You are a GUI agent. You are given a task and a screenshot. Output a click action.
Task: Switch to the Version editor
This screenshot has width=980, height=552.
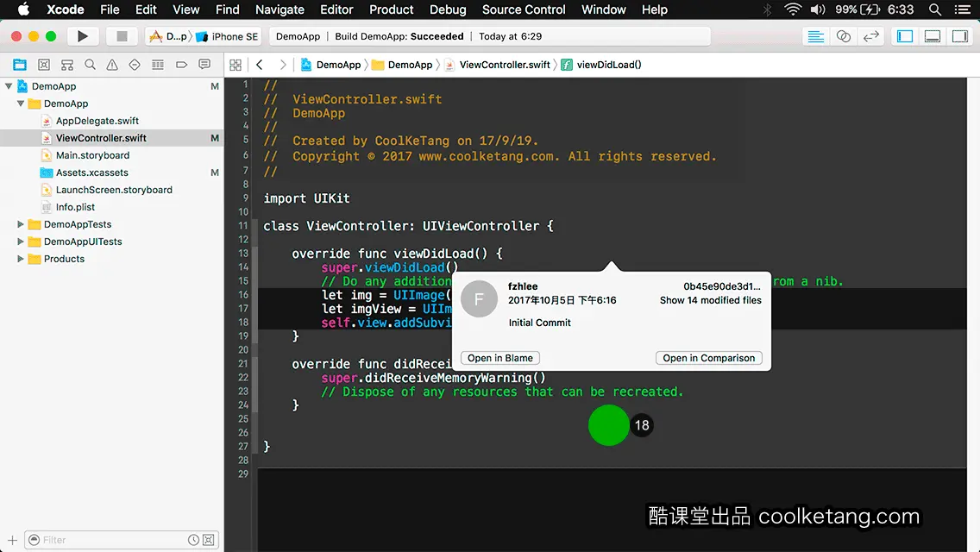tap(870, 36)
